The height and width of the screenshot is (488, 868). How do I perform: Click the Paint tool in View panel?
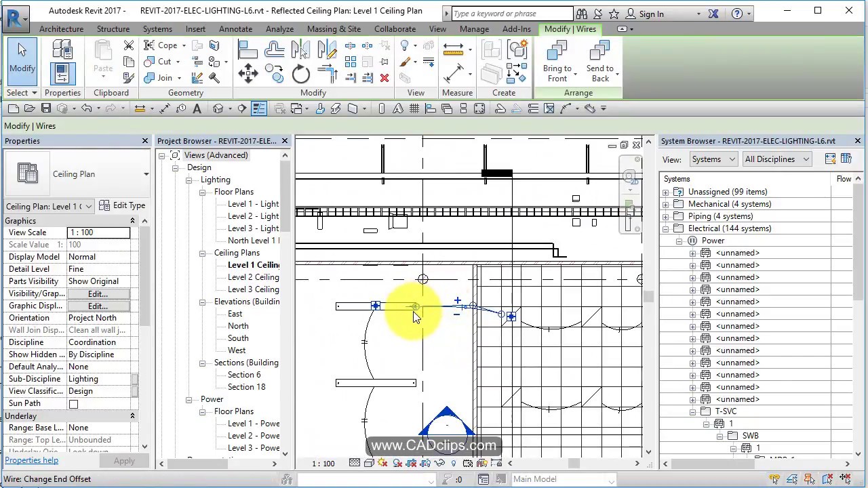coord(405,62)
